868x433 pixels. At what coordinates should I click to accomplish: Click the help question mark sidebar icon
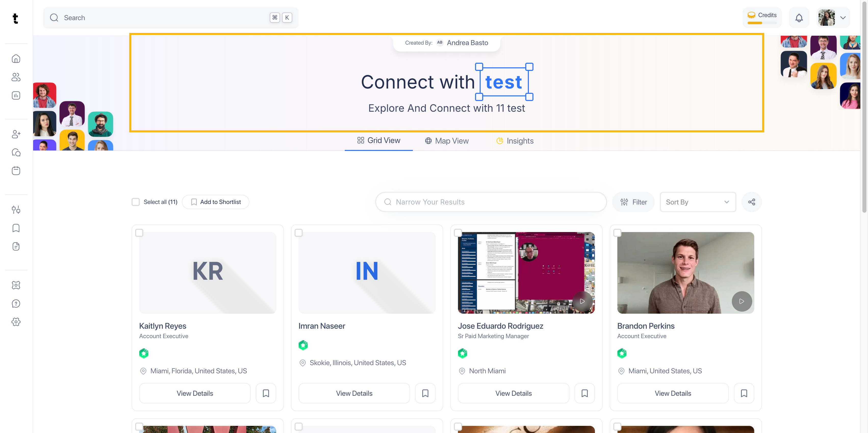[16, 304]
